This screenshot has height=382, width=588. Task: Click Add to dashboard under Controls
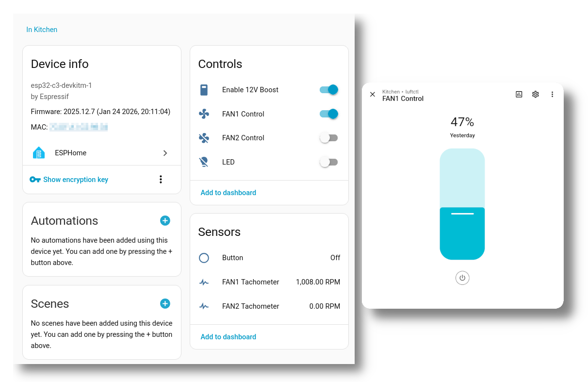point(228,193)
